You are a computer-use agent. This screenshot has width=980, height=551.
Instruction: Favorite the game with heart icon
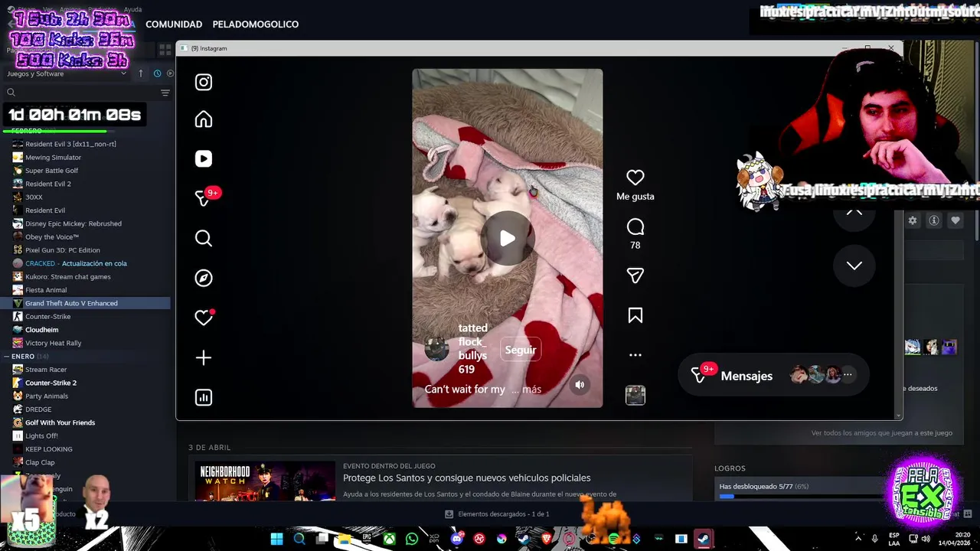pyautogui.click(x=955, y=220)
